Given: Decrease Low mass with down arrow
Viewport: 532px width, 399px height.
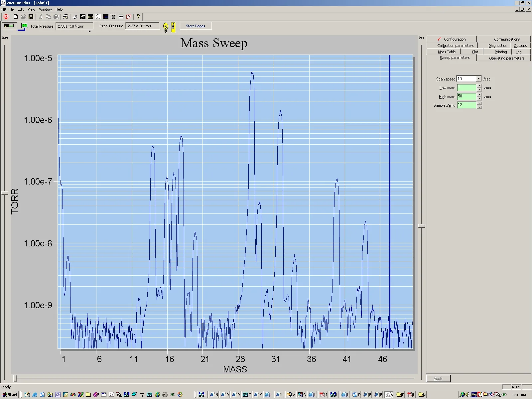Looking at the screenshot, I should 479,89.
